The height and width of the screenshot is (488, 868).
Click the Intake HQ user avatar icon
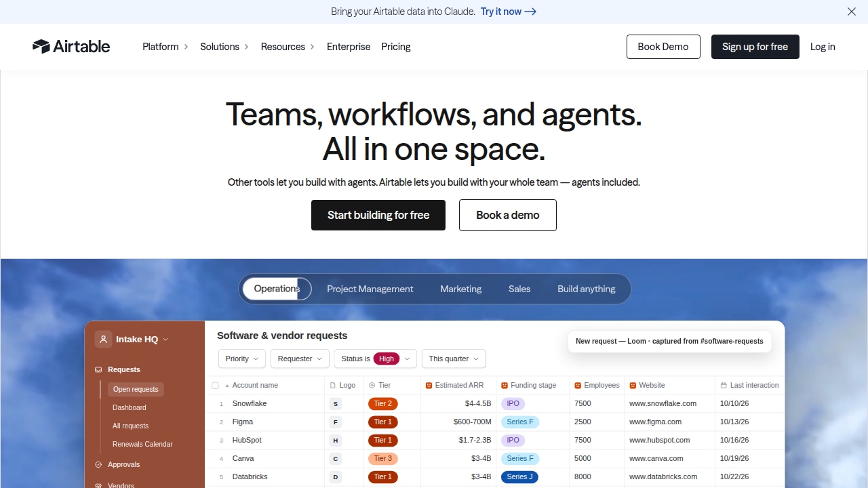click(x=103, y=339)
